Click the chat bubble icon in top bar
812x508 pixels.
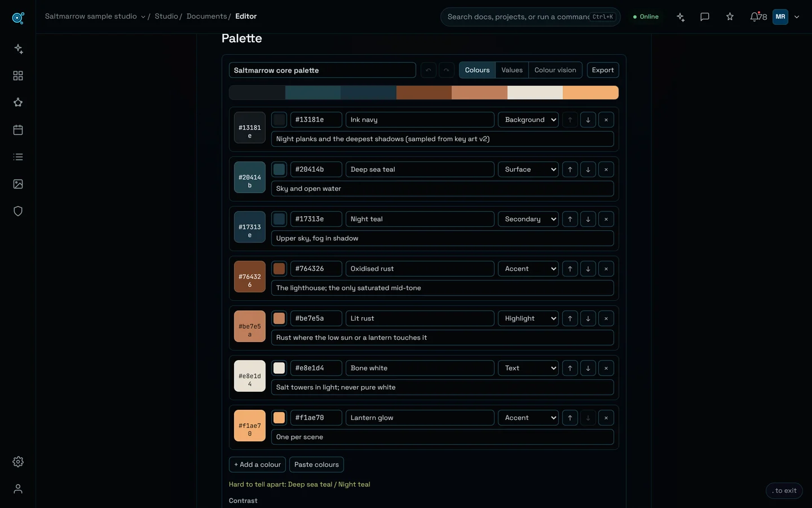[x=705, y=17]
